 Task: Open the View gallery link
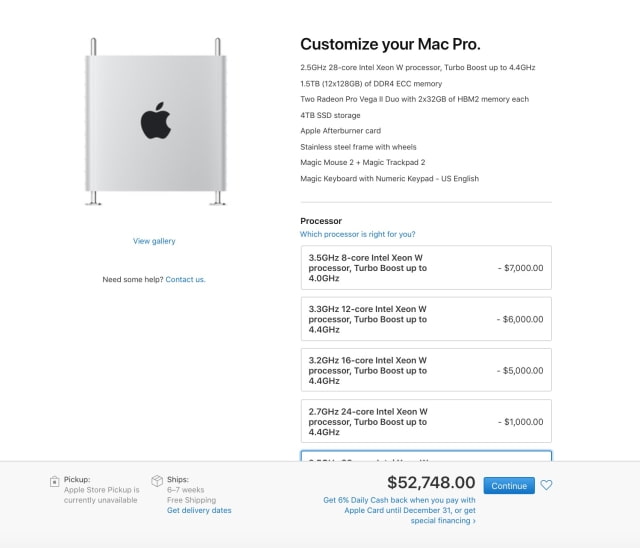154,241
